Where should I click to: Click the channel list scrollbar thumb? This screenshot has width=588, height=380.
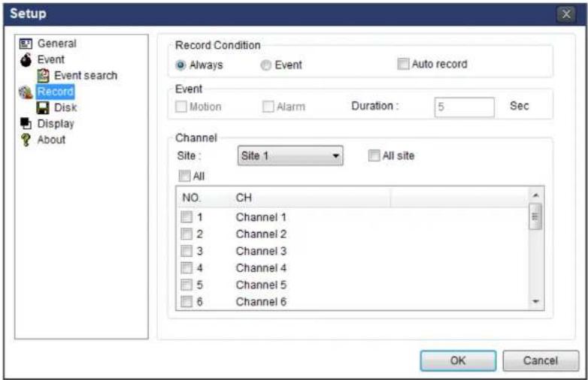coord(535,216)
